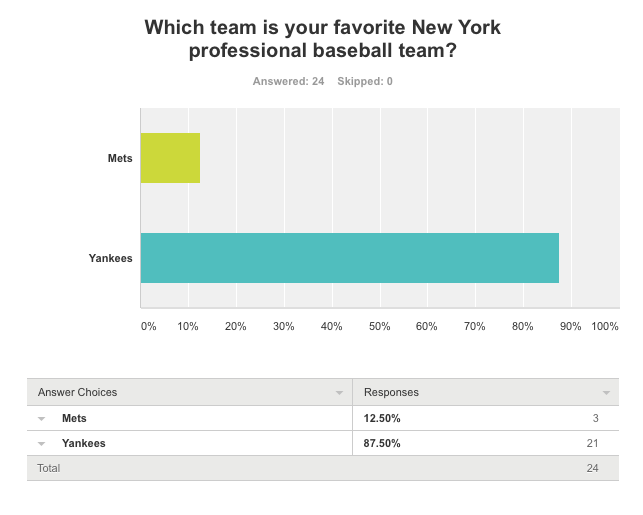Image resolution: width=643 pixels, height=515 pixels.
Task: Click the Answer Choices column header
Action: (x=78, y=392)
